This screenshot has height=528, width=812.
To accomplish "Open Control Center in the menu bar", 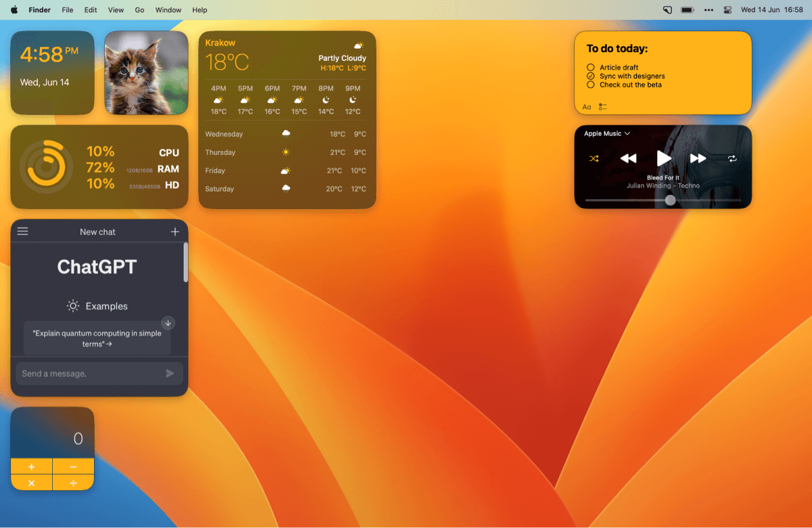I will tap(727, 10).
